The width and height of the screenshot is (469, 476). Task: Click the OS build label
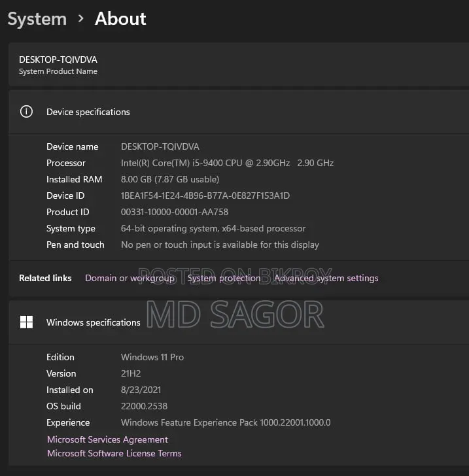[64, 406]
